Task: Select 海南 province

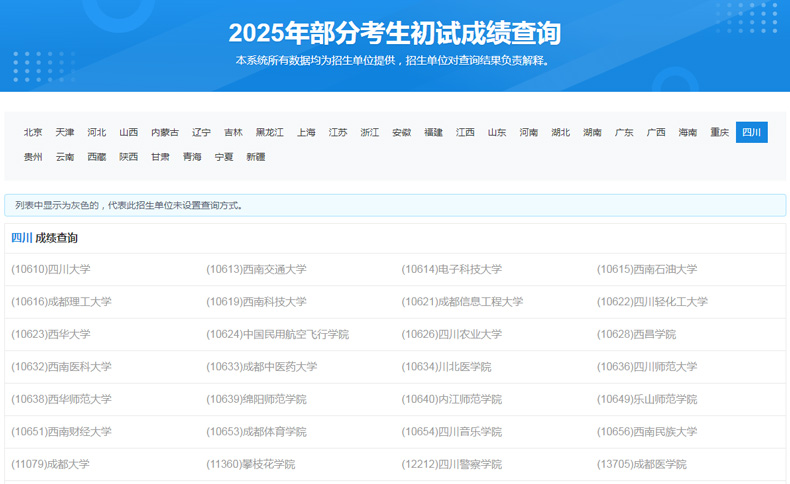Action: click(x=688, y=132)
